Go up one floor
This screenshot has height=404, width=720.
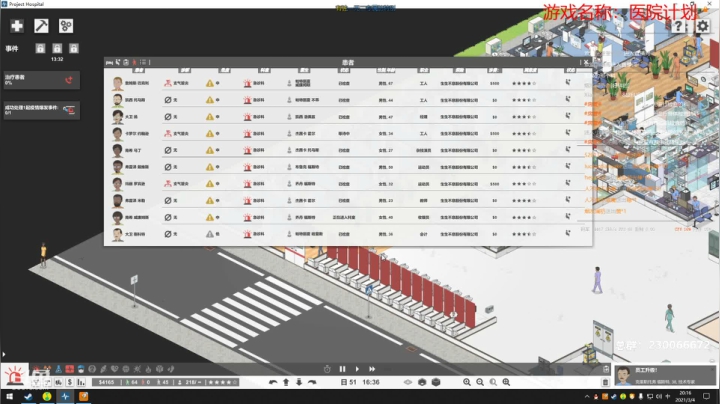click(286, 382)
